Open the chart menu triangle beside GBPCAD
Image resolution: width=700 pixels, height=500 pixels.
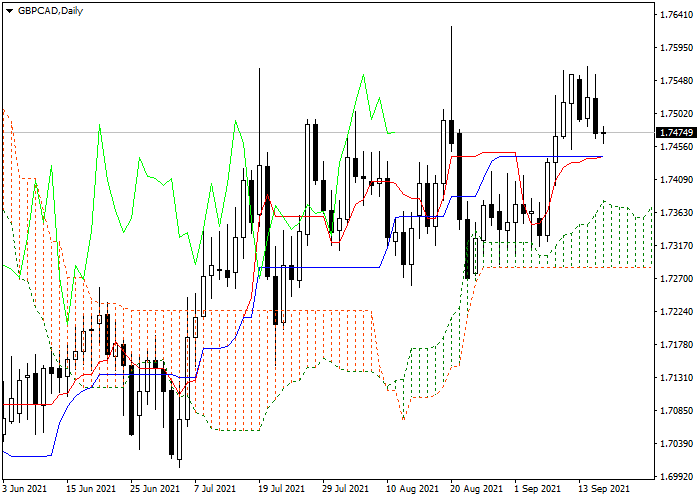9,11
